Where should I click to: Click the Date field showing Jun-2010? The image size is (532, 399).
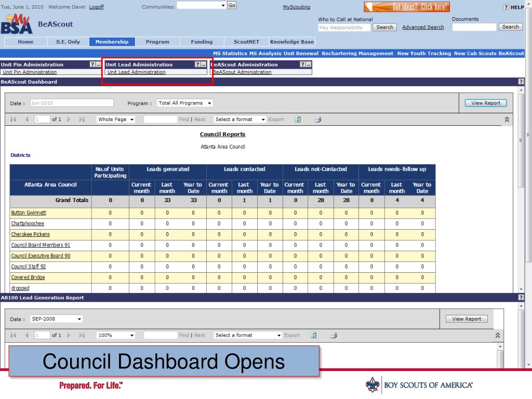pyautogui.click(x=72, y=103)
